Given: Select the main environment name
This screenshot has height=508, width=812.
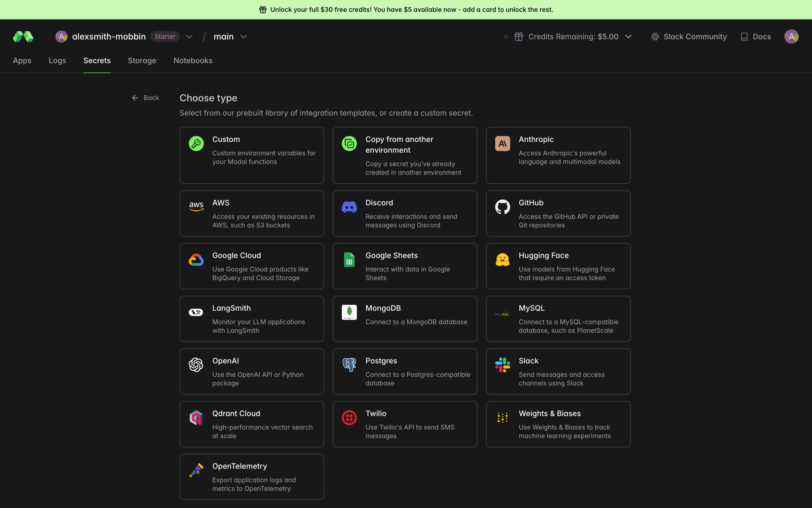Looking at the screenshot, I should 223,37.
